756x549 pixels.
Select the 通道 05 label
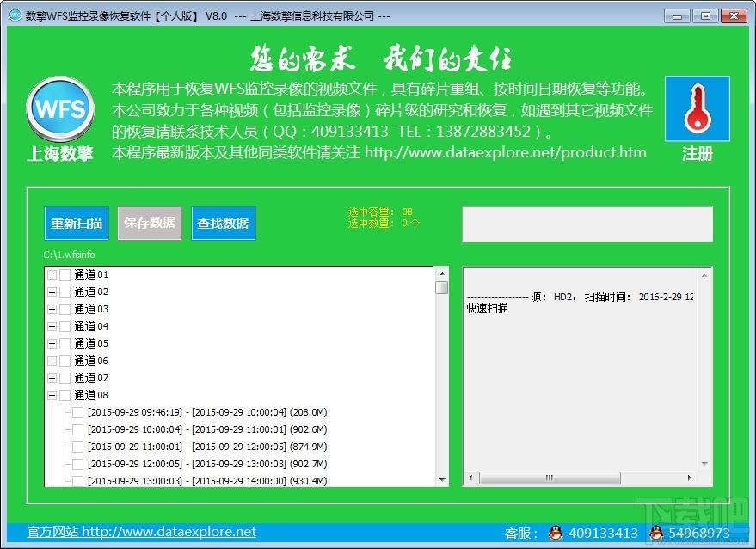coord(91,344)
